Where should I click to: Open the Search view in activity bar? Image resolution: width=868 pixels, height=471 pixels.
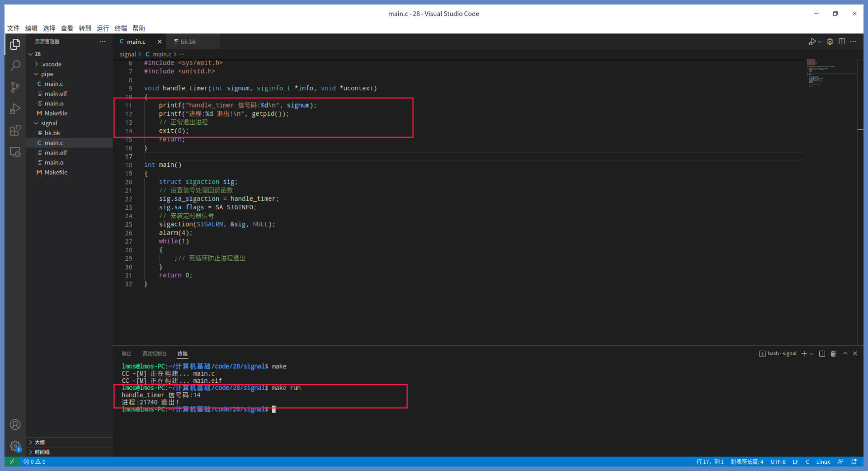(x=15, y=66)
